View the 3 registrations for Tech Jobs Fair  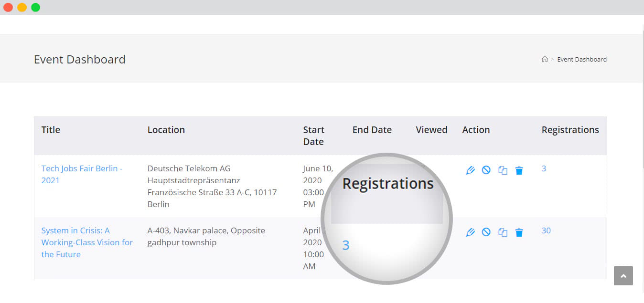[544, 168]
